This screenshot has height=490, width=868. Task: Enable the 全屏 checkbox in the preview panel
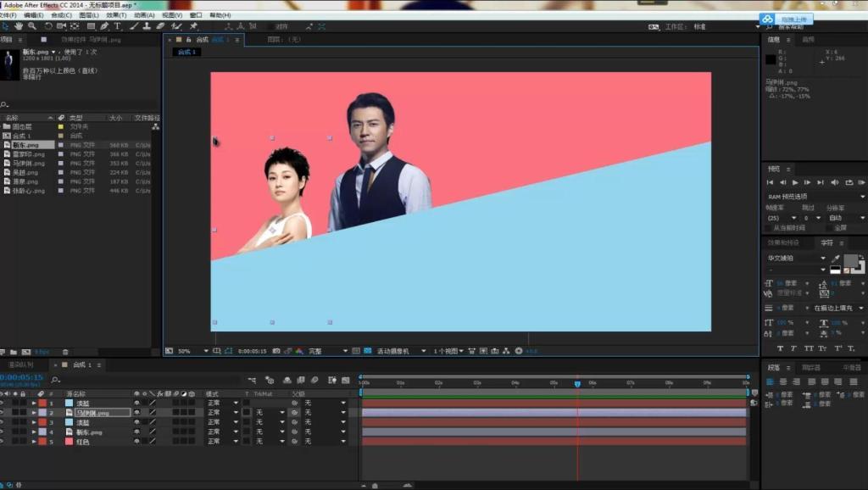(x=829, y=228)
